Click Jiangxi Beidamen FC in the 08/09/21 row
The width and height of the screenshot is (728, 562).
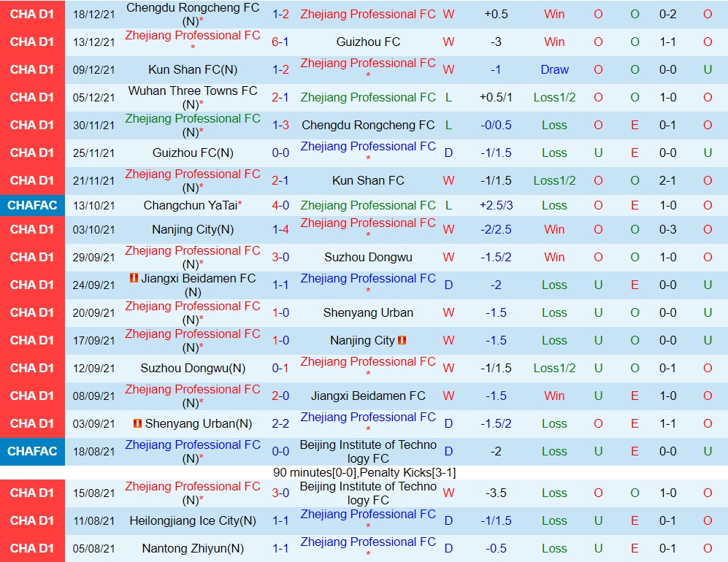tap(368, 396)
